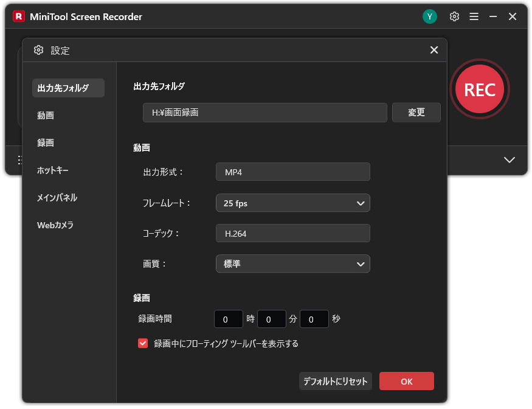Click the 設定 gear icon in dialog header
This screenshot has height=409, width=532.
click(39, 51)
